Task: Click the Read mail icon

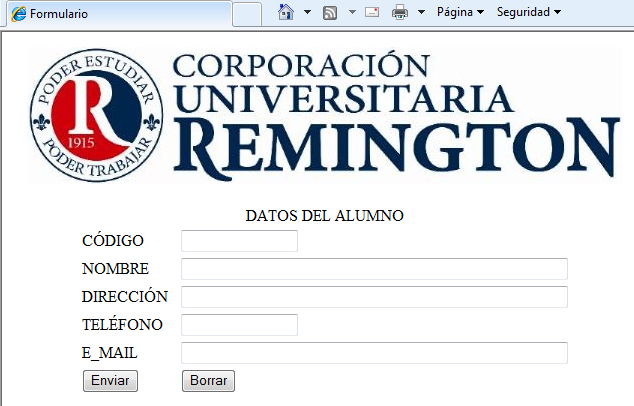Action: (x=372, y=12)
